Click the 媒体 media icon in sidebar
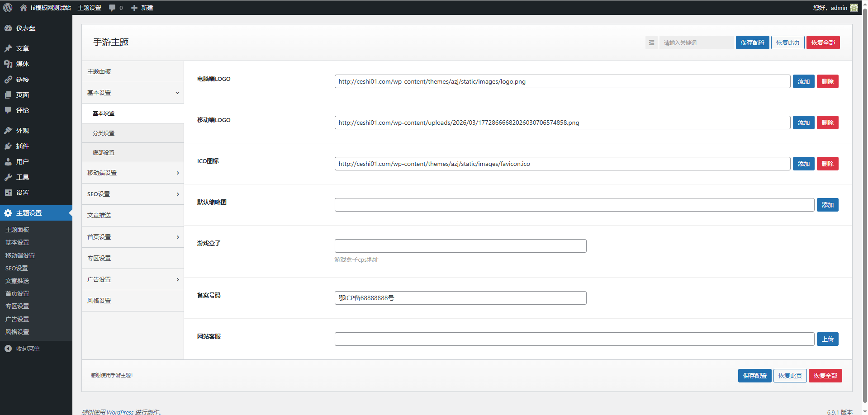868x415 pixels. tap(8, 64)
